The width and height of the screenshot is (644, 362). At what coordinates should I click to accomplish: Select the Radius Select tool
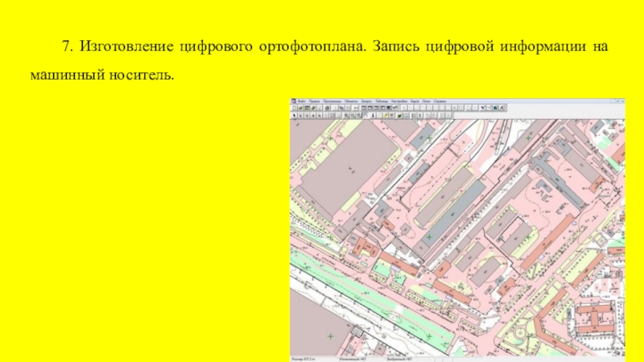coord(307,115)
